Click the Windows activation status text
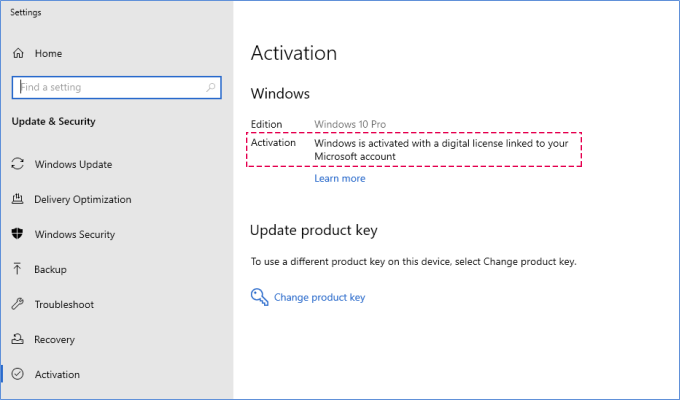 (440, 149)
